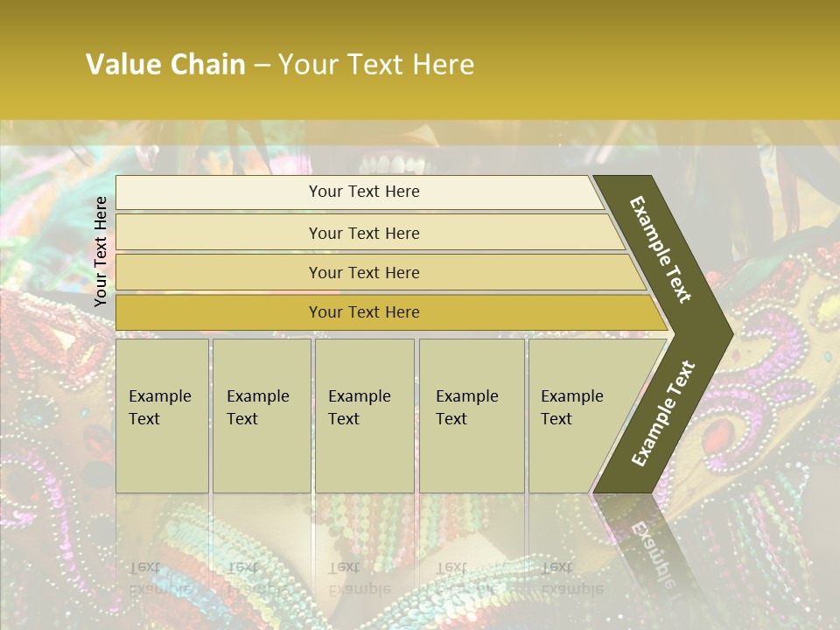Select the first 'Example Text' box on the left
840x630 pixels.
[162, 416]
